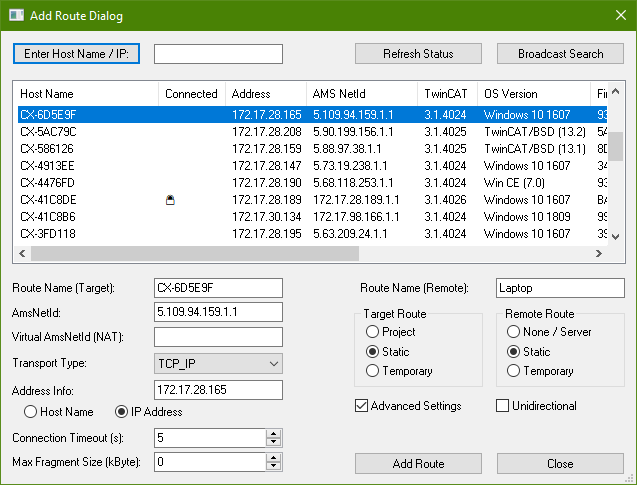Select host row CX-41C8B6
637x485 pixels.
(312, 217)
